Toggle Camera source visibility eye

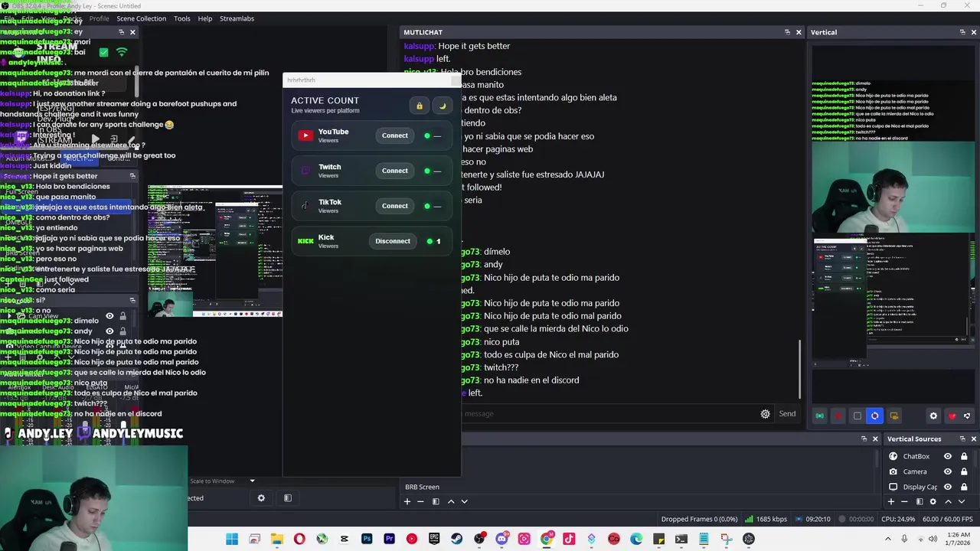pos(948,471)
